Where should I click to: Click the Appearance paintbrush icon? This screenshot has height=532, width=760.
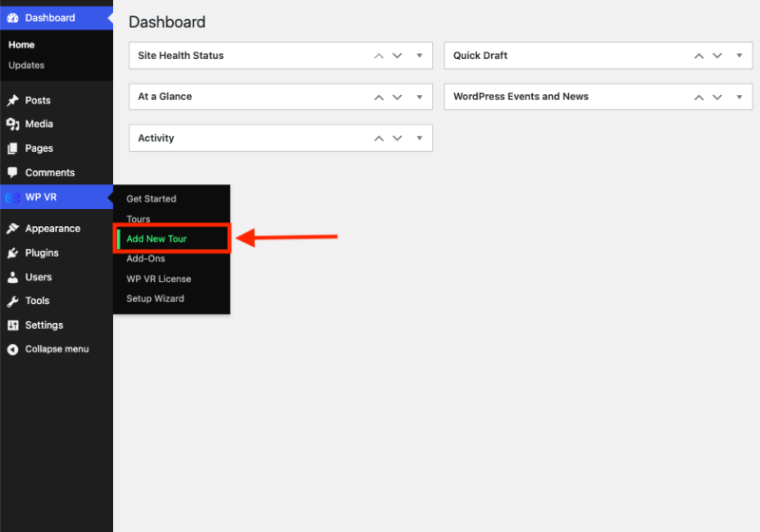(12, 229)
